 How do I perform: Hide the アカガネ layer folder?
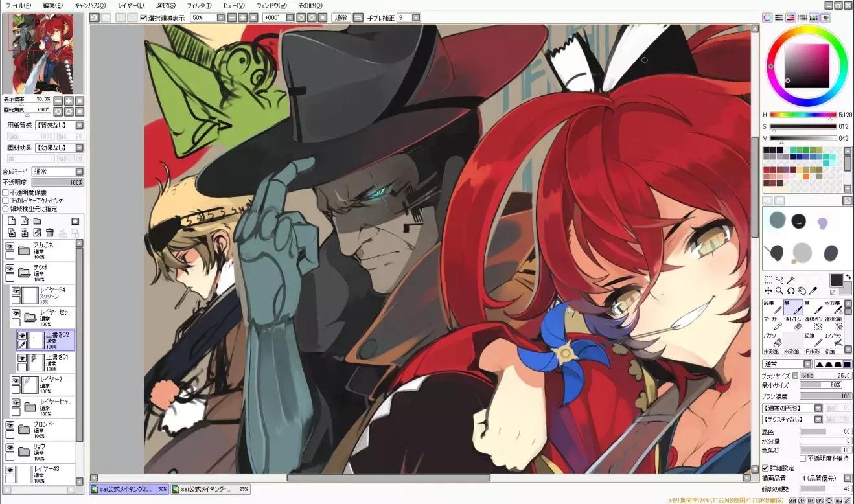(x=10, y=246)
